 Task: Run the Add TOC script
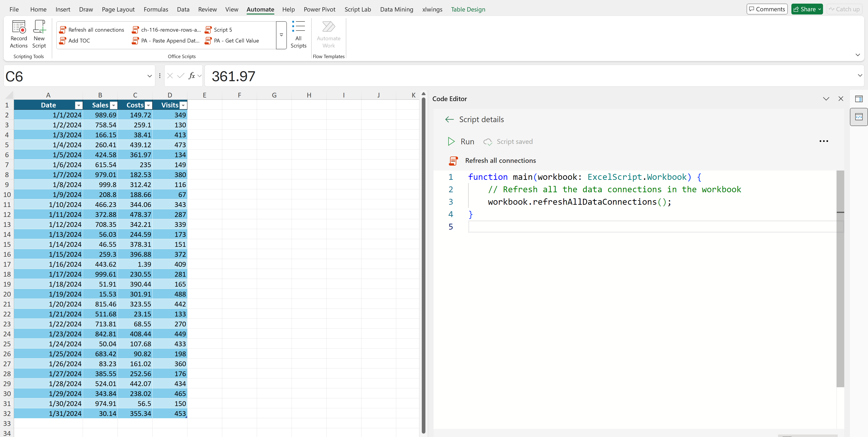[x=79, y=40]
